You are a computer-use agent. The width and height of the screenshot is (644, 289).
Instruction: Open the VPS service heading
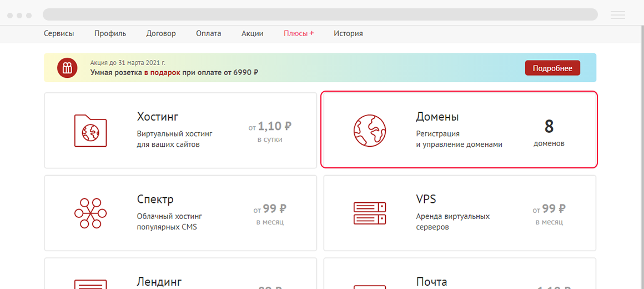(x=426, y=199)
